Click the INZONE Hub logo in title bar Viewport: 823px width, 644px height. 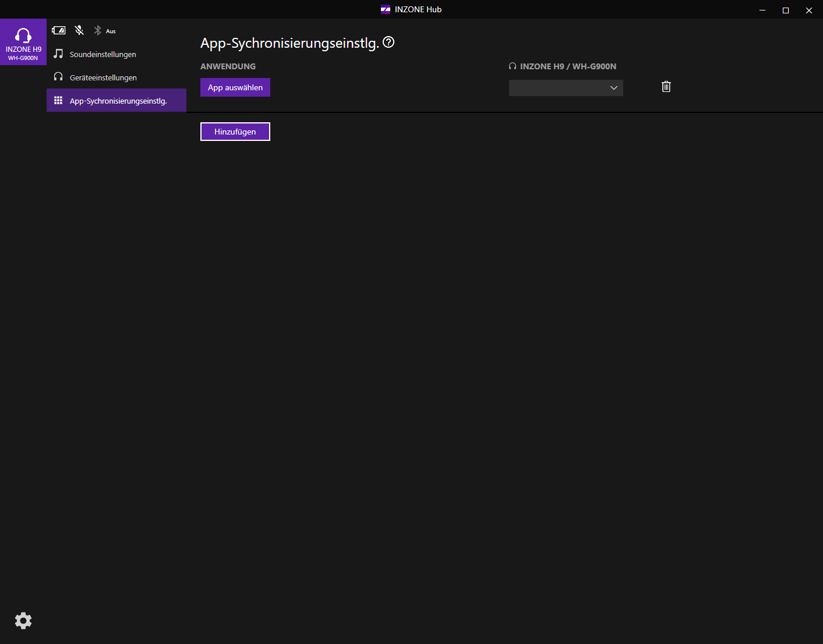click(x=386, y=9)
